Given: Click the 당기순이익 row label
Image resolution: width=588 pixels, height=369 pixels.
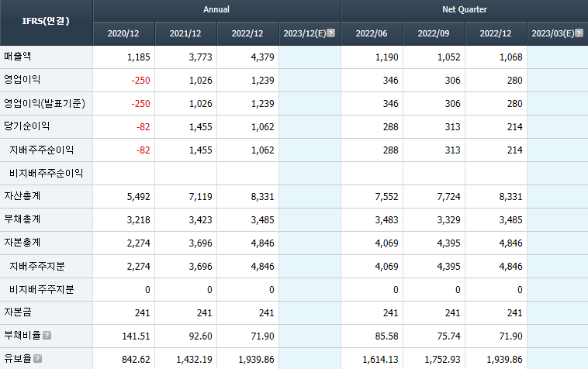Looking at the screenshot, I should [x=26, y=126].
